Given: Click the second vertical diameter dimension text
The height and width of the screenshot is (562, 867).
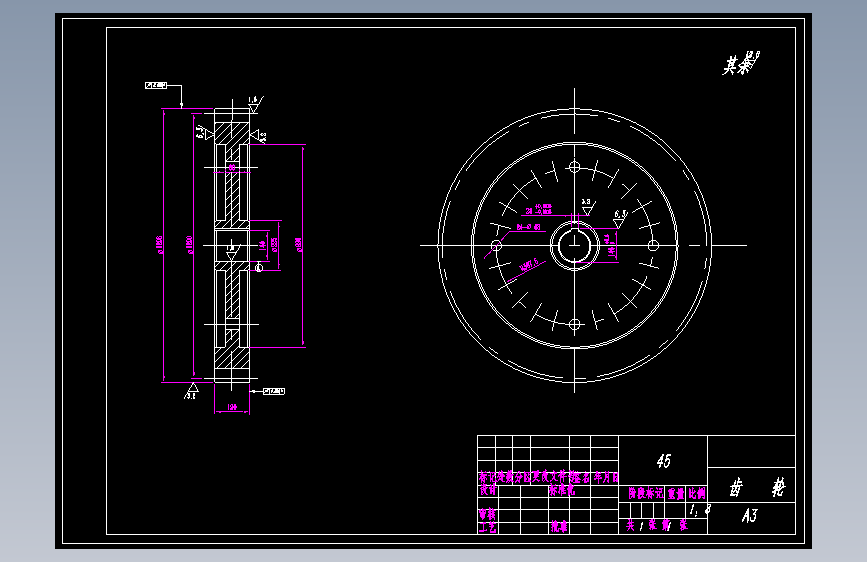Looking at the screenshot, I should tap(190, 244).
